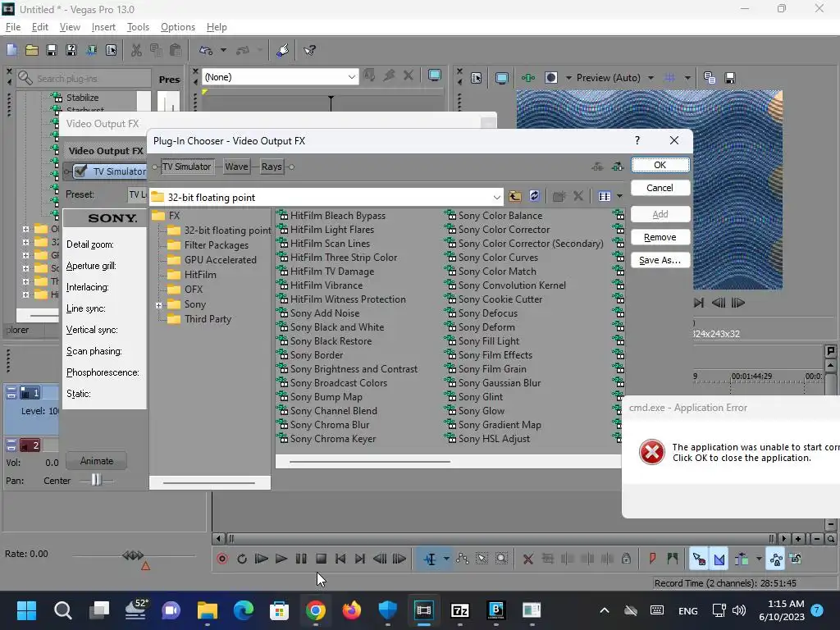Open the View menu

point(70,27)
